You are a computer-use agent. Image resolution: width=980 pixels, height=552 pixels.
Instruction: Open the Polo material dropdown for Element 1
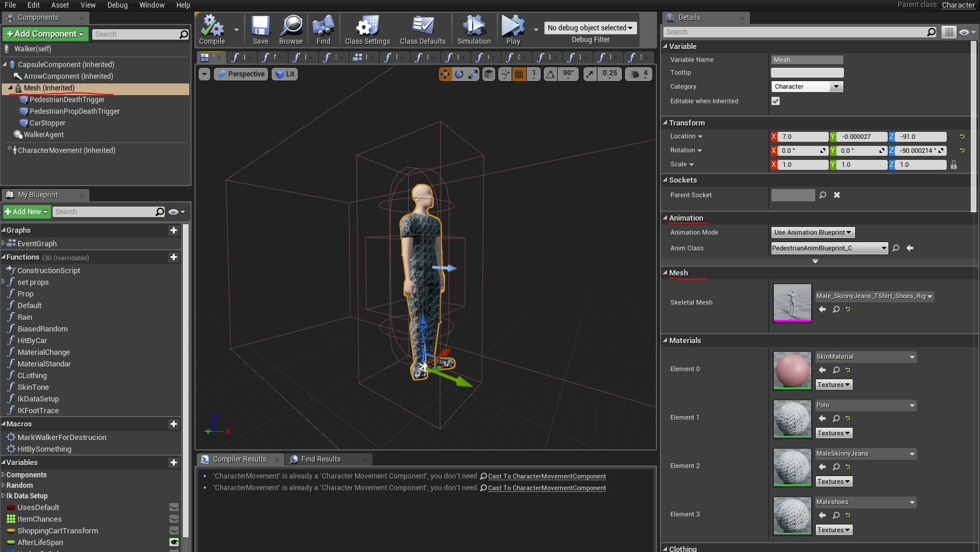[x=865, y=405]
